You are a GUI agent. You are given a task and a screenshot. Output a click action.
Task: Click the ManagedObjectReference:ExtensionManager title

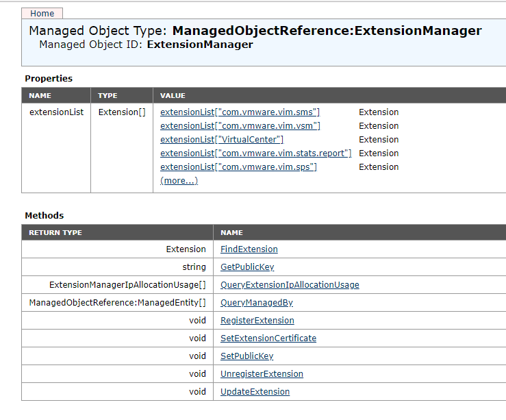327,31
